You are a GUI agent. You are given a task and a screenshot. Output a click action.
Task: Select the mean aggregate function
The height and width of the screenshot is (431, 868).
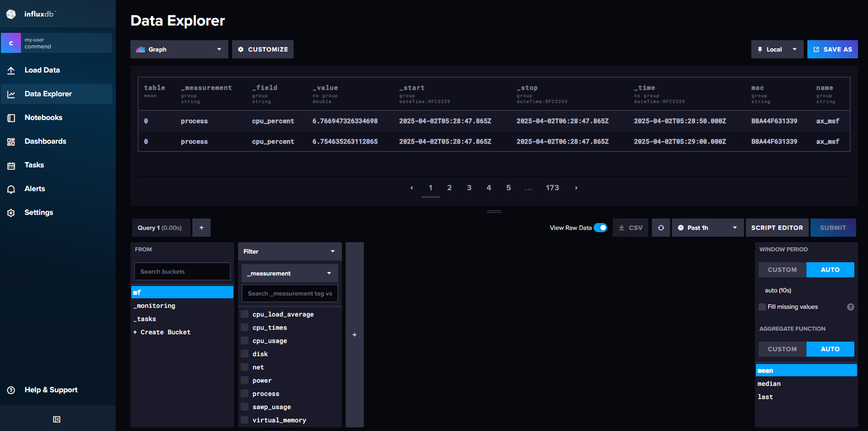pyautogui.click(x=806, y=370)
